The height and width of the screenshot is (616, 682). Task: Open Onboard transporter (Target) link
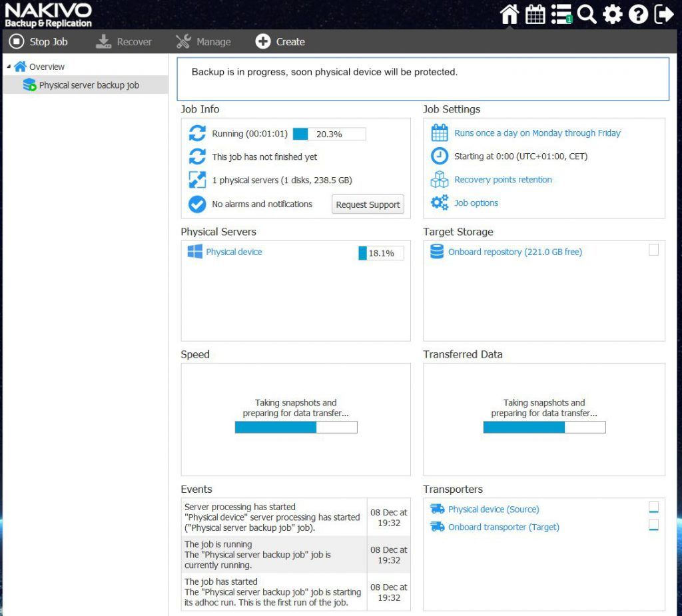pyautogui.click(x=504, y=527)
